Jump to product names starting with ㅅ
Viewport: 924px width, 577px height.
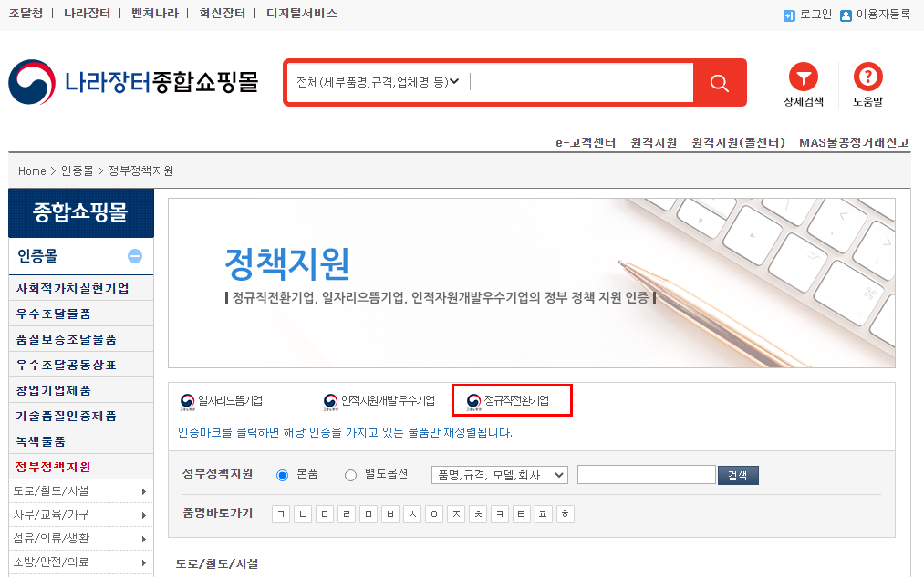(x=412, y=514)
